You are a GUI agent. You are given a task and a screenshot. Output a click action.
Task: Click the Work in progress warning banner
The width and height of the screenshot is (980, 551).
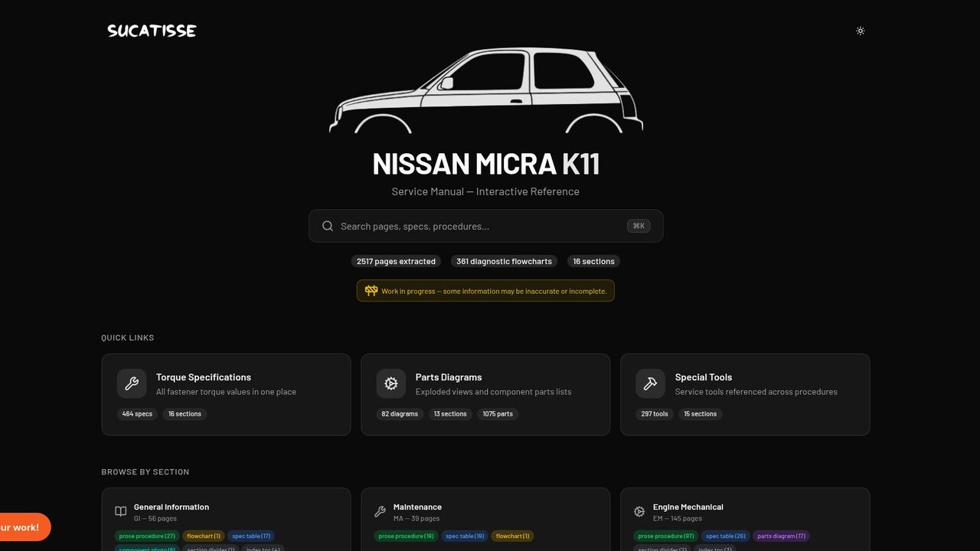pos(485,291)
